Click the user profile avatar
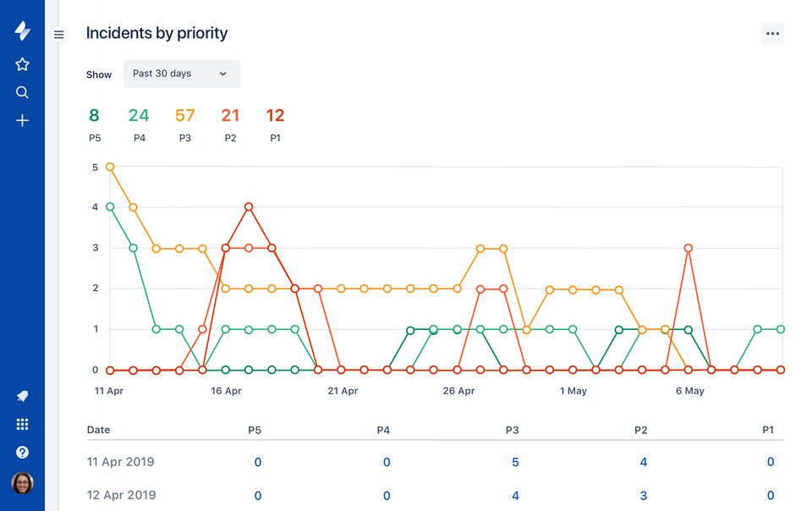This screenshot has width=812, height=511. point(23,483)
